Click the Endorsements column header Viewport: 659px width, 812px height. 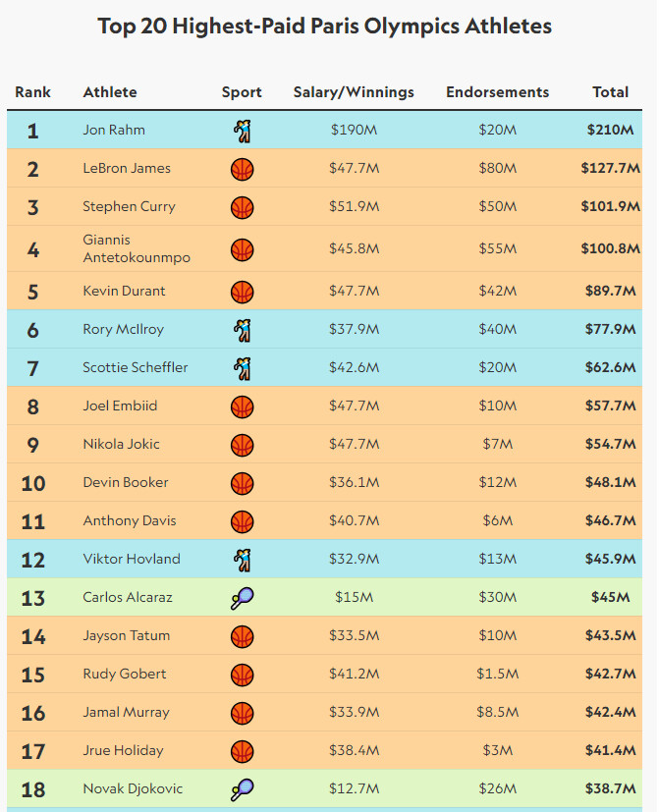tap(497, 92)
